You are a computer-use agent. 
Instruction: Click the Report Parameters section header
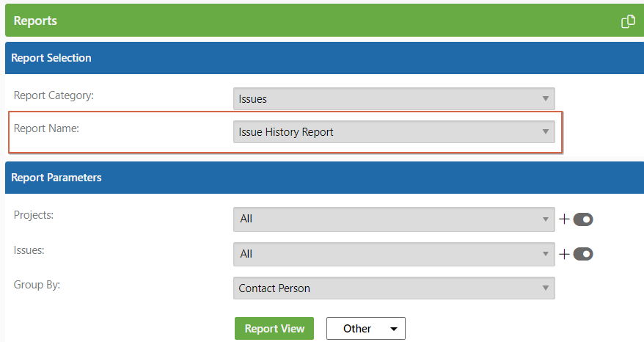pyautogui.click(x=324, y=178)
